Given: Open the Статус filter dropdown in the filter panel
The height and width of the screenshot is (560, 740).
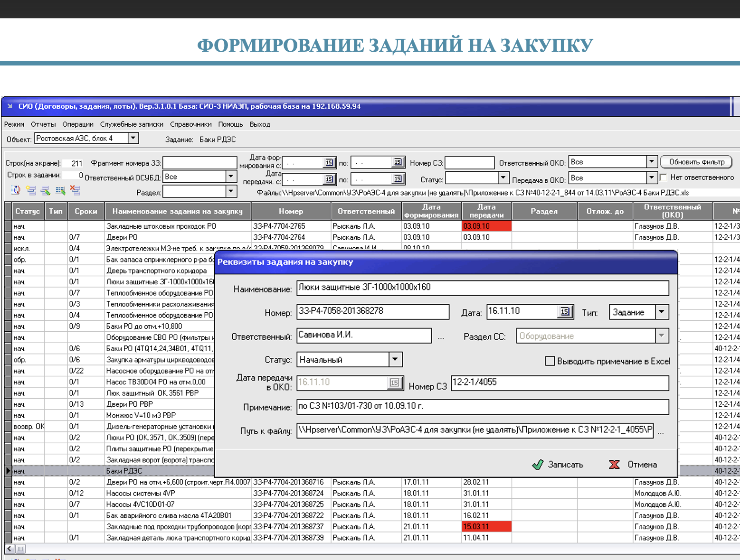Looking at the screenshot, I should (x=503, y=177).
